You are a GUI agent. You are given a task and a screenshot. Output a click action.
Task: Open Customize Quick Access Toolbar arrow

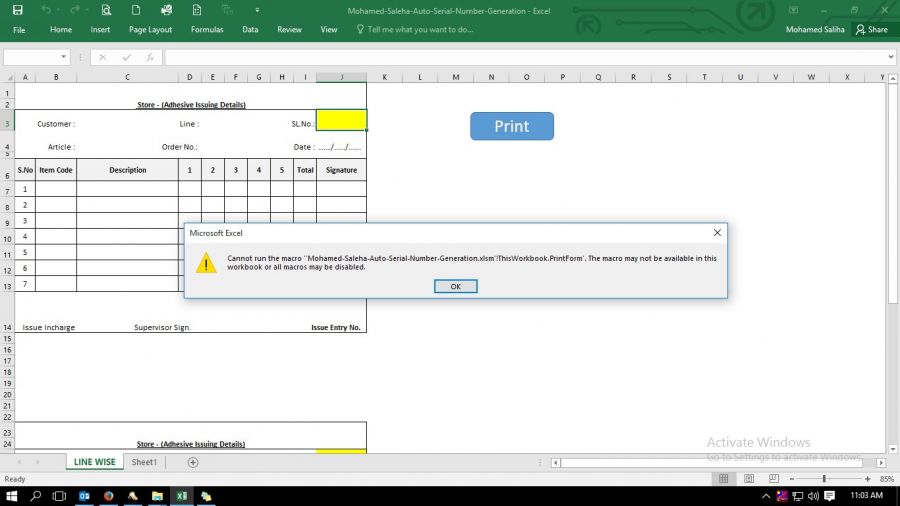click(x=257, y=10)
